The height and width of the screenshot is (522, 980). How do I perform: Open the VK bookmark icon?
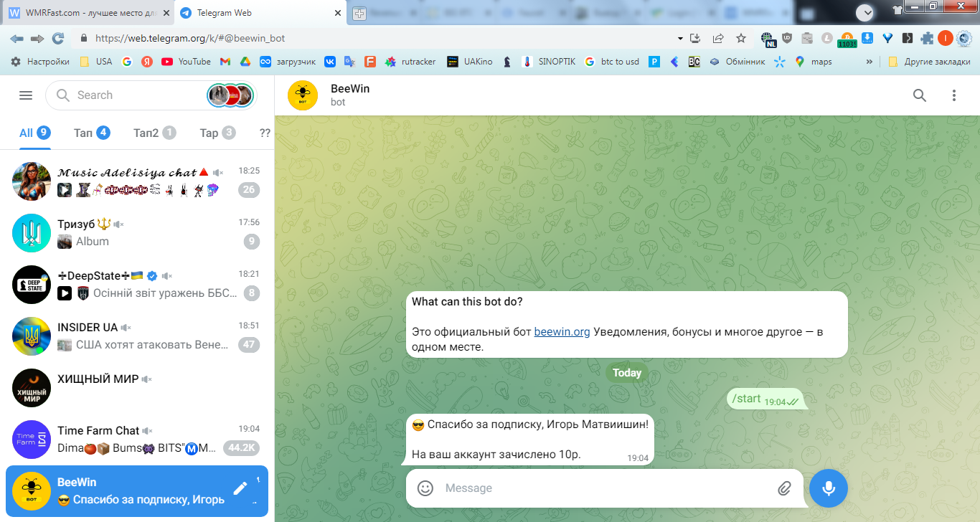(329, 62)
